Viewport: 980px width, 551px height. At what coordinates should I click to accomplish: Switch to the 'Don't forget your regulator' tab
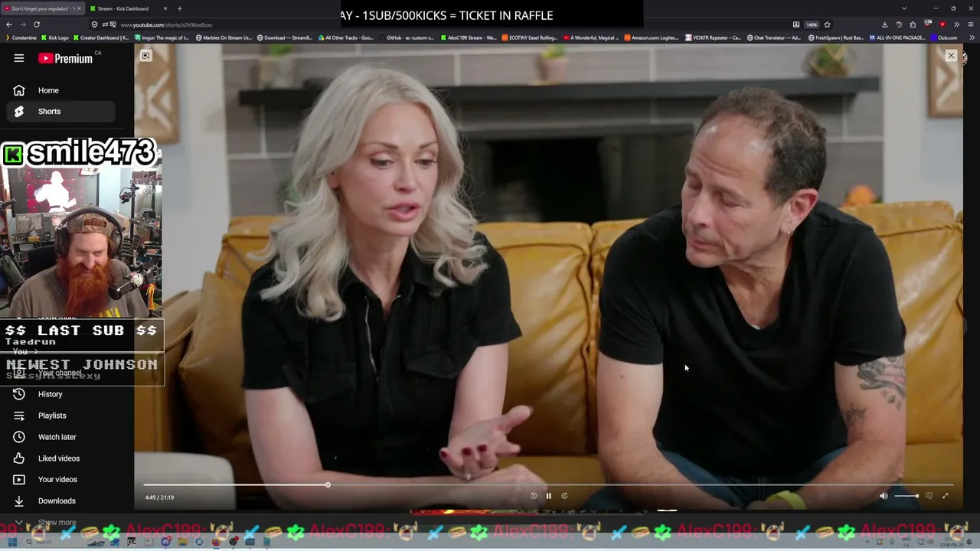(42, 8)
